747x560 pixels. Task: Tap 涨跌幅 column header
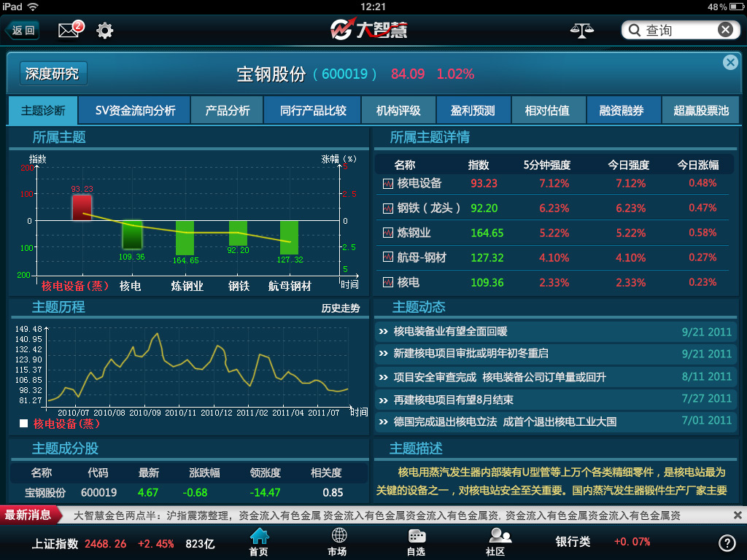204,472
